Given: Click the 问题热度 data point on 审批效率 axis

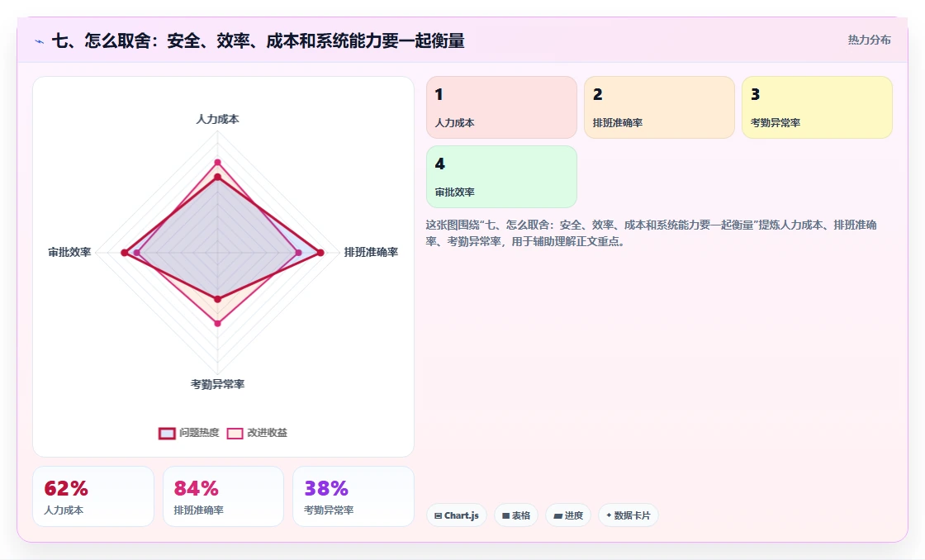Looking at the screenshot, I should pos(124,253).
